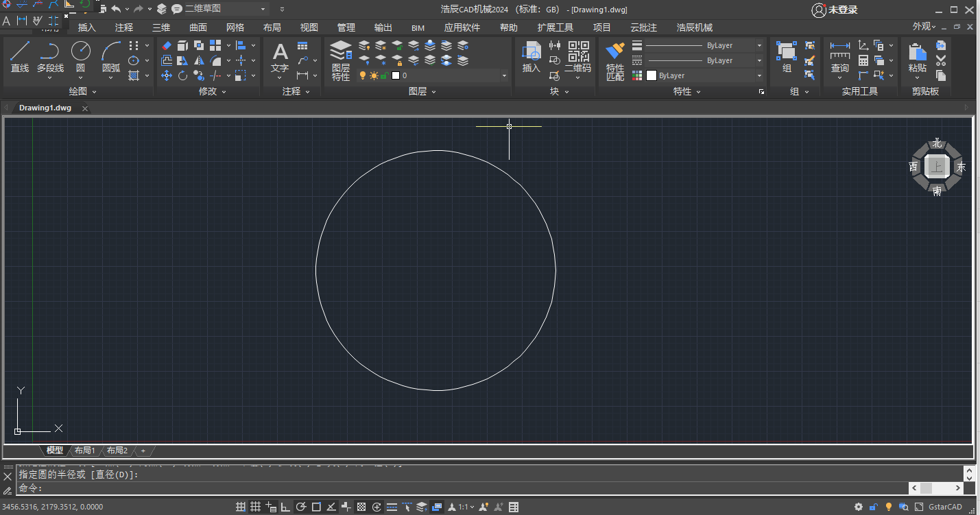Select the 直线 (Line) tool
Viewport: 980px width, 515px height.
[x=20, y=57]
